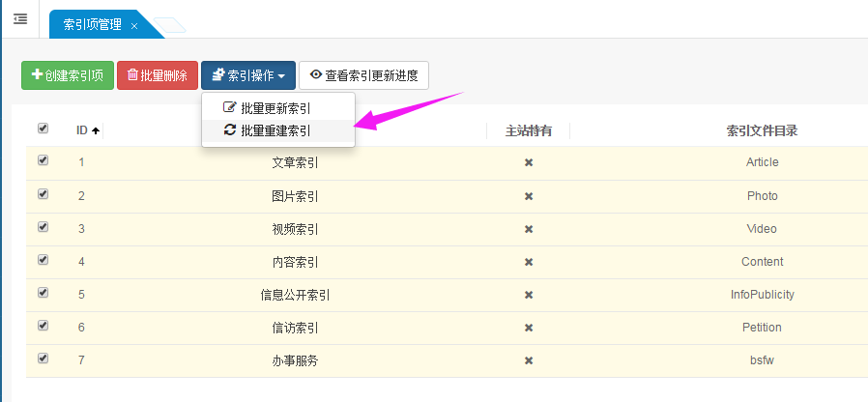Click the sidebar collapse hamburger icon
This screenshot has width=868, height=402.
[20, 18]
